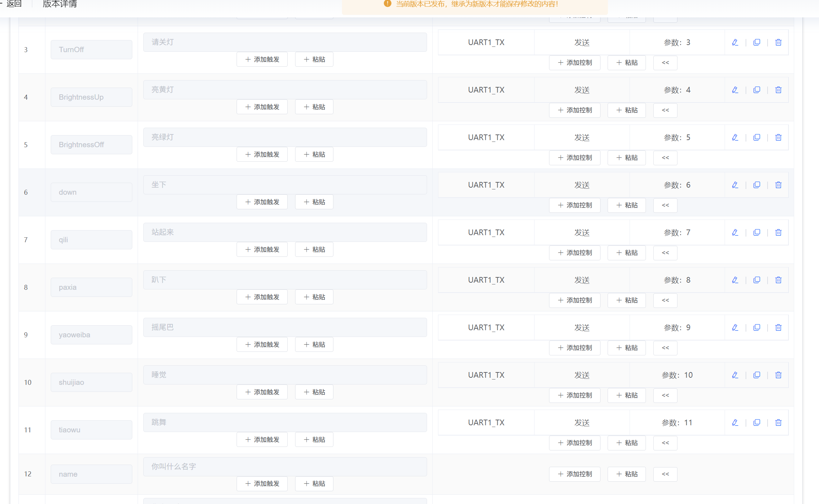Paste a trigger in the down row
This screenshot has width=819, height=504.
314,202
